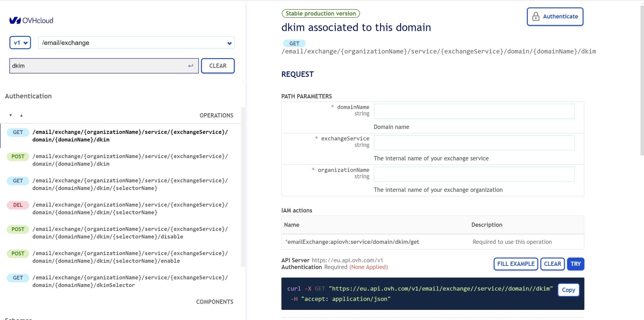
Task: Clear the dkim search filter
Action: pyautogui.click(x=217, y=66)
